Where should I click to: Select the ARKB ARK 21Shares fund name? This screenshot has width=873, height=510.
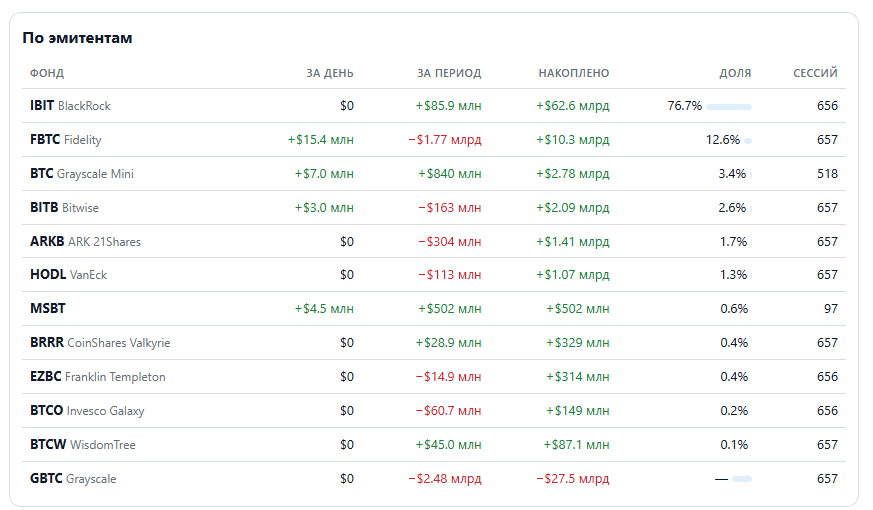[x=85, y=242]
